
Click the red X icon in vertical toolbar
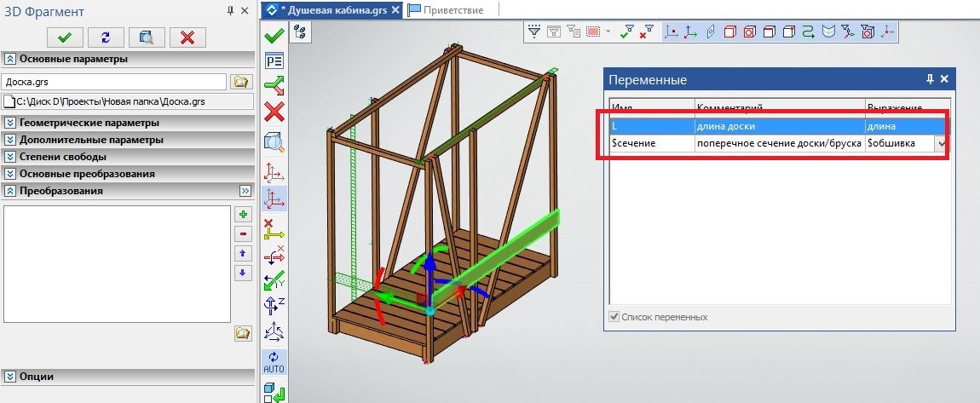click(274, 112)
